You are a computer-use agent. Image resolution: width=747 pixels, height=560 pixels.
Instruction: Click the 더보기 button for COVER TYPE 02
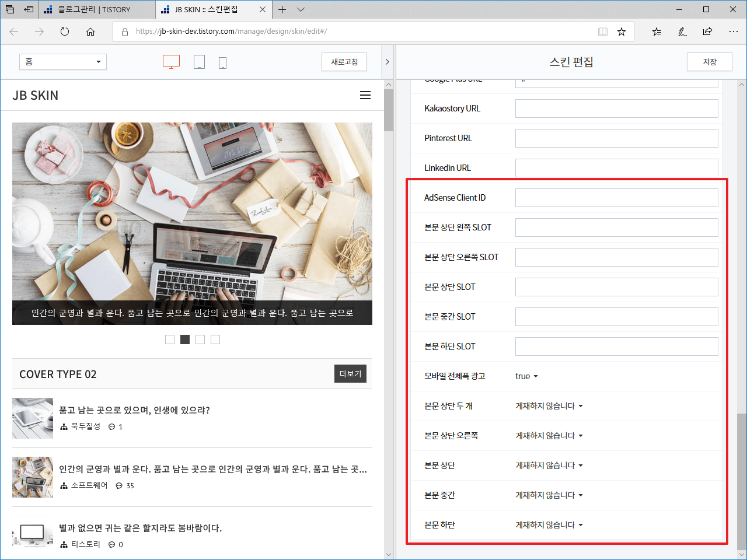coord(351,374)
